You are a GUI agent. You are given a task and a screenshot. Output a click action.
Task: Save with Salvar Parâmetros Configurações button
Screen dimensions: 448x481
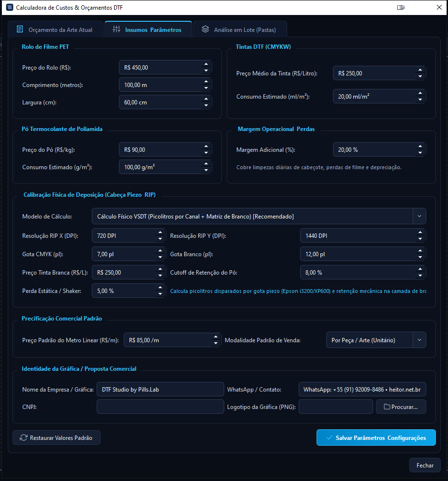point(376,437)
